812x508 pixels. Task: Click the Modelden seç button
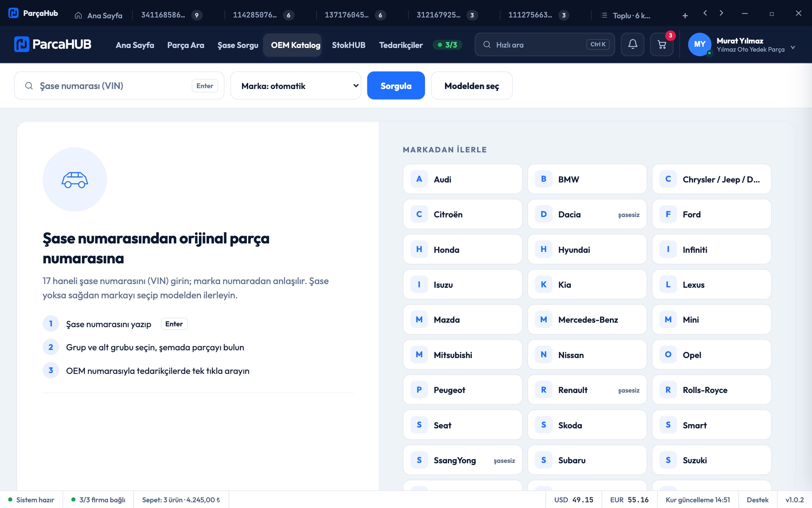click(472, 86)
